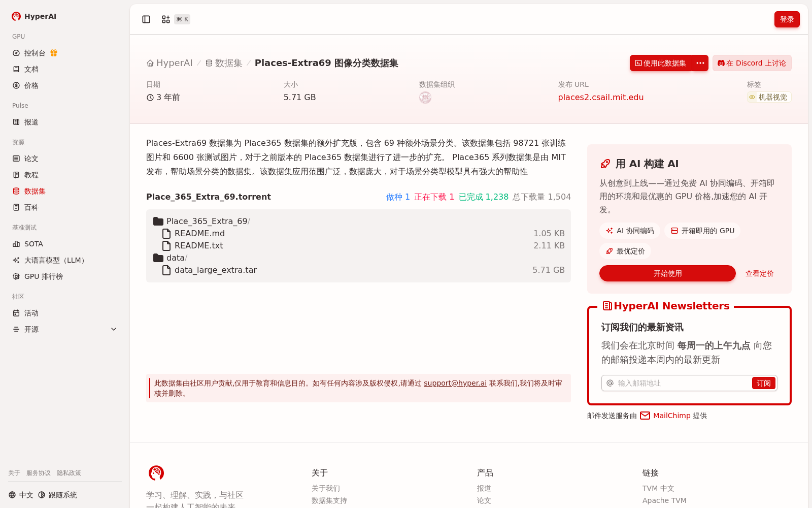
Task: Click the data folder icon
Action: (x=158, y=258)
